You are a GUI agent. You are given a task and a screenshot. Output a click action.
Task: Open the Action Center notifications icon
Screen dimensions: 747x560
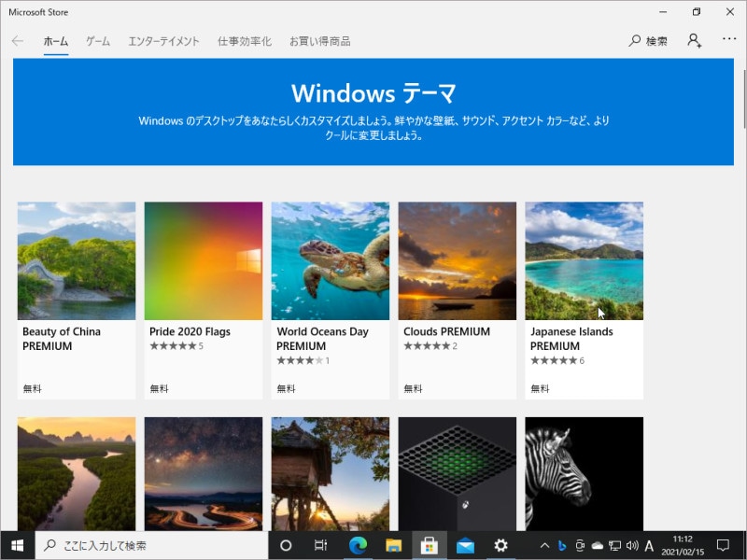pyautogui.click(x=725, y=545)
